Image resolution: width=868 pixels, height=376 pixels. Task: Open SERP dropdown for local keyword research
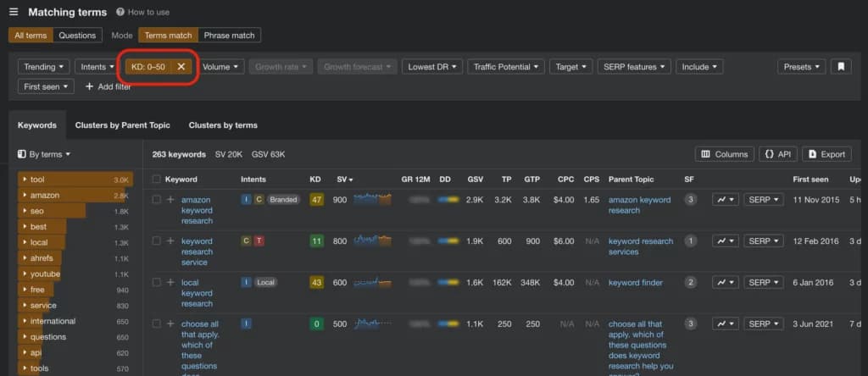(x=764, y=282)
